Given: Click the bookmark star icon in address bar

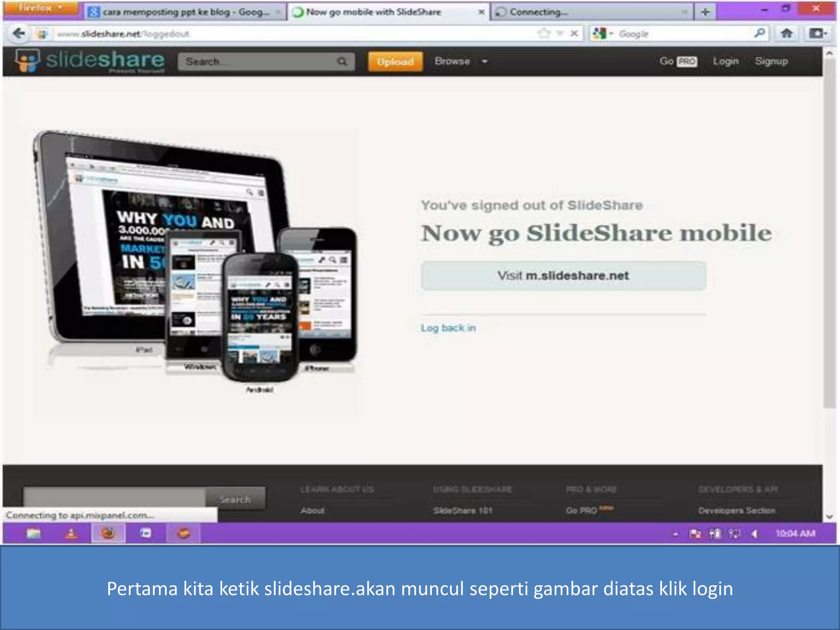Looking at the screenshot, I should (x=544, y=33).
